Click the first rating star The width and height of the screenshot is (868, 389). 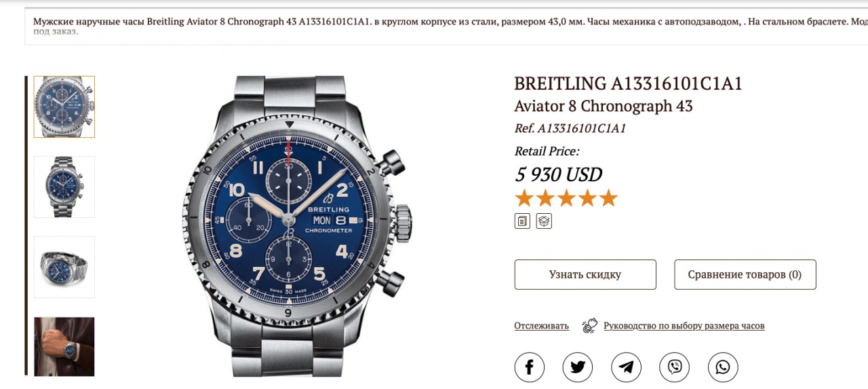pos(524,198)
